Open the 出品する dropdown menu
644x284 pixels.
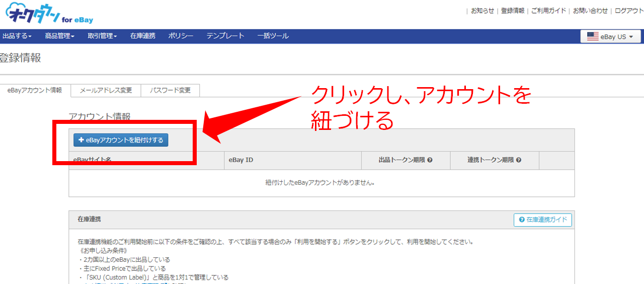click(17, 36)
